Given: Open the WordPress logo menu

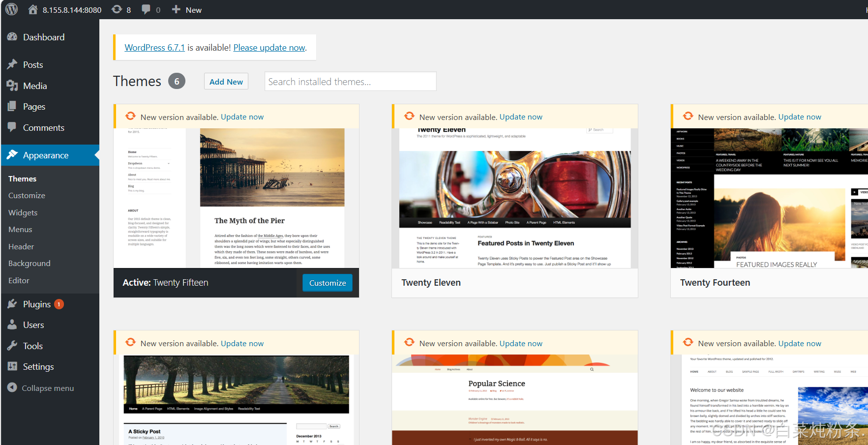Looking at the screenshot, I should point(12,9).
